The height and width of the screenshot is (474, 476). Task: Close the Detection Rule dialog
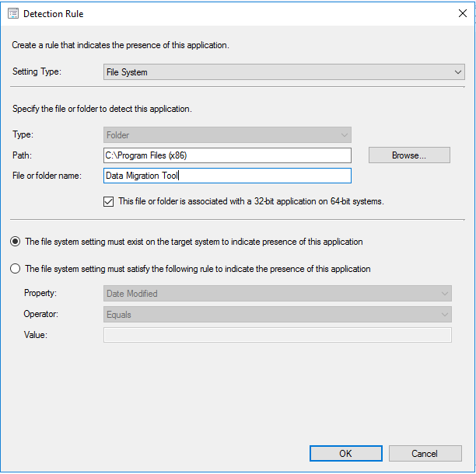(462, 13)
